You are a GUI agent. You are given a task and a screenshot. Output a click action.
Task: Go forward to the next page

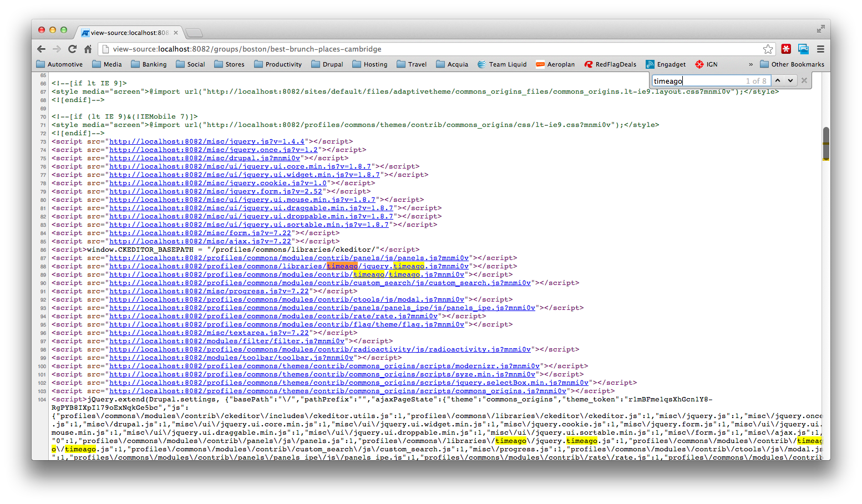tap(57, 49)
